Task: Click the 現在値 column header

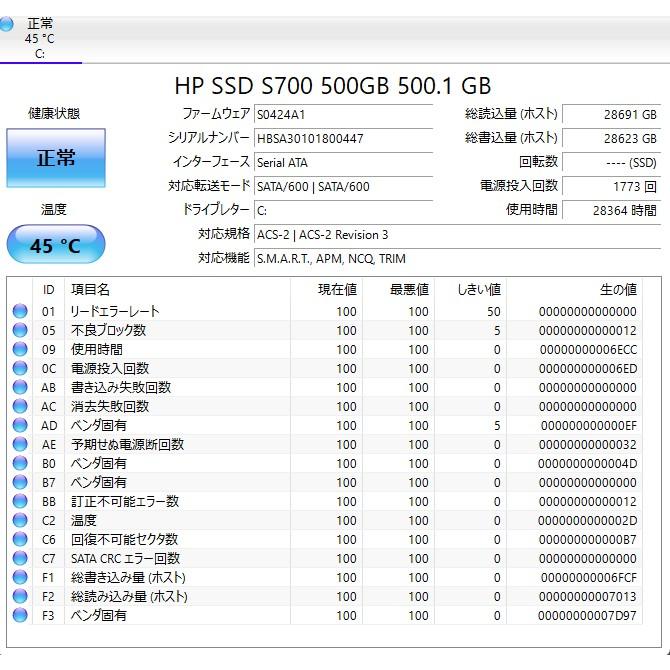Action: (x=326, y=290)
